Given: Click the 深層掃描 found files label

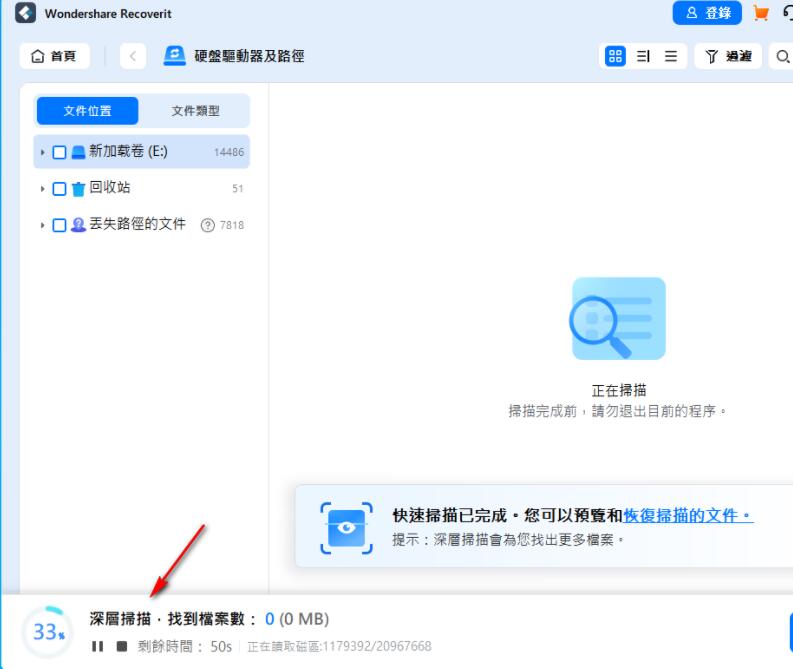Looking at the screenshot, I should tap(209, 618).
